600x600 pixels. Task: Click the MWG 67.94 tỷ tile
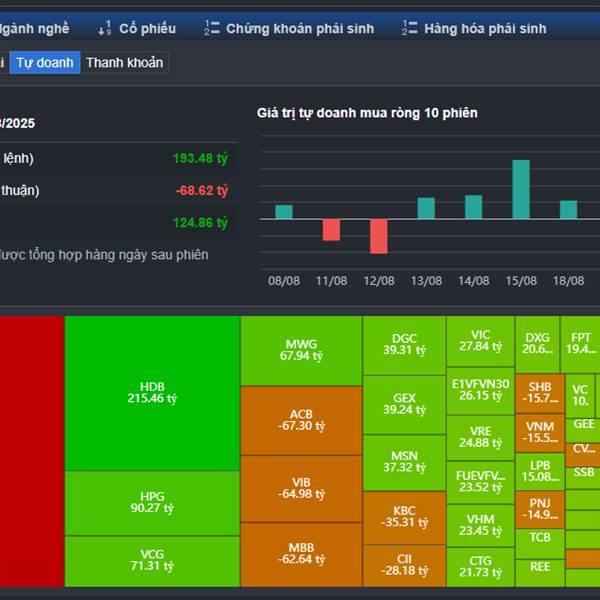[x=302, y=351]
